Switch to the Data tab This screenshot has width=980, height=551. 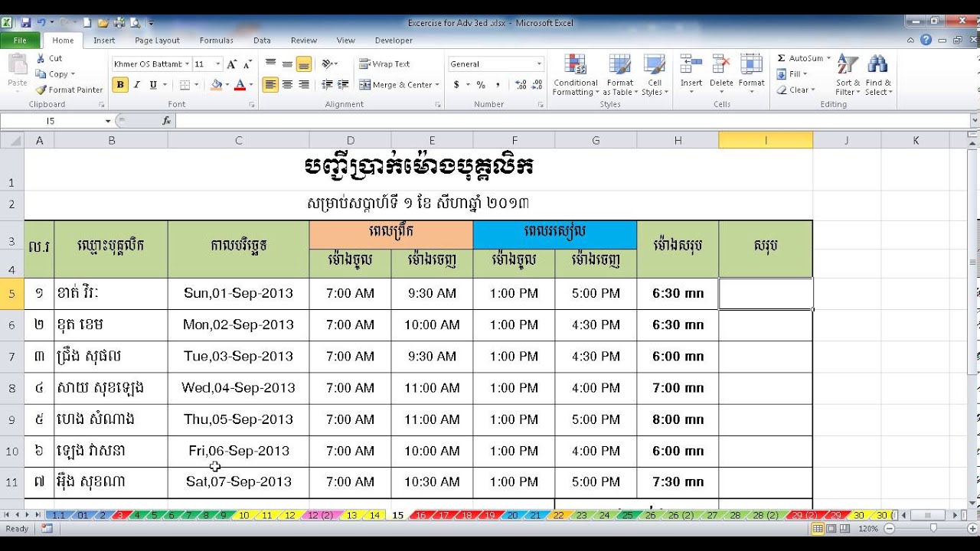pos(262,41)
